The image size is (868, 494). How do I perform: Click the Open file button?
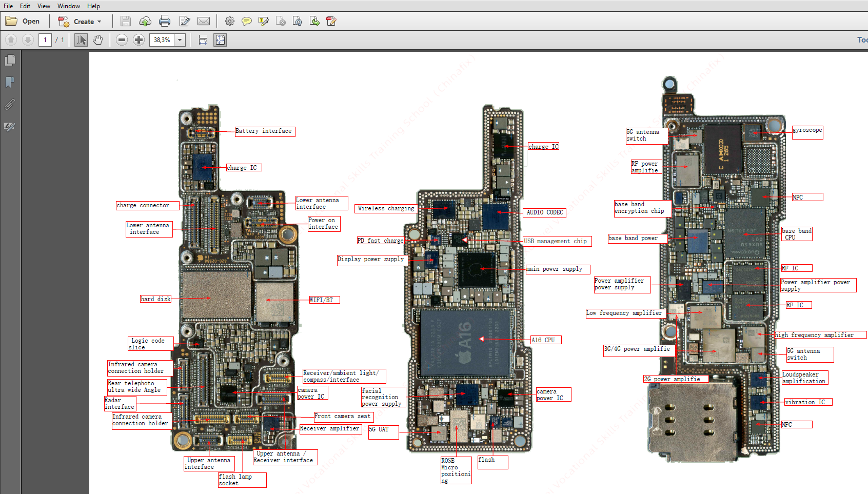(23, 21)
